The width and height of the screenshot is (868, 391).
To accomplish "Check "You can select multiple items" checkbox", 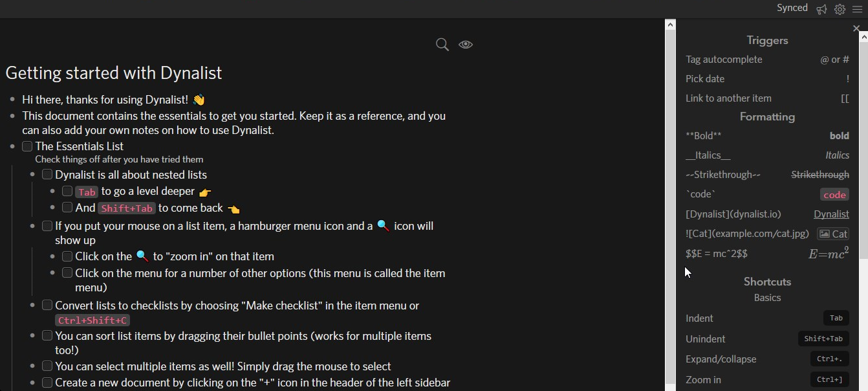I will pos(47,366).
